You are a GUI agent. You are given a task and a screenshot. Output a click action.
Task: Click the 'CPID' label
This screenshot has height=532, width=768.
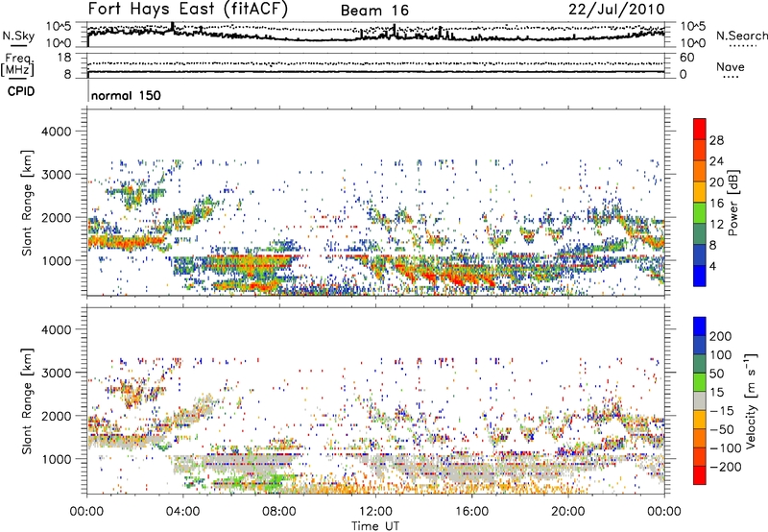click(21, 91)
